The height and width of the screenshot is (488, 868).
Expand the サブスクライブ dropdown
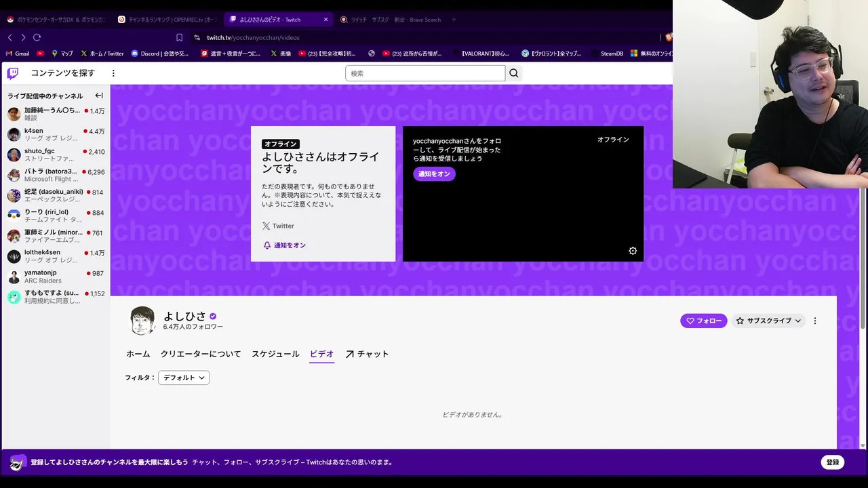click(768, 321)
